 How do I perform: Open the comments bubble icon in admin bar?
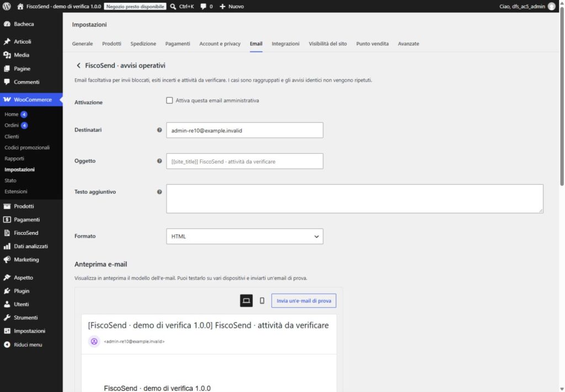pos(204,7)
